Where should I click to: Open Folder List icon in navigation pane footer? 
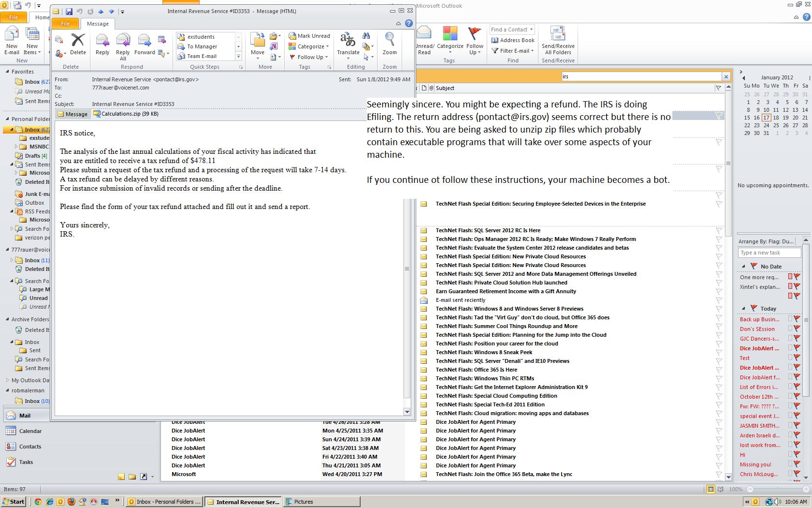tap(132, 477)
